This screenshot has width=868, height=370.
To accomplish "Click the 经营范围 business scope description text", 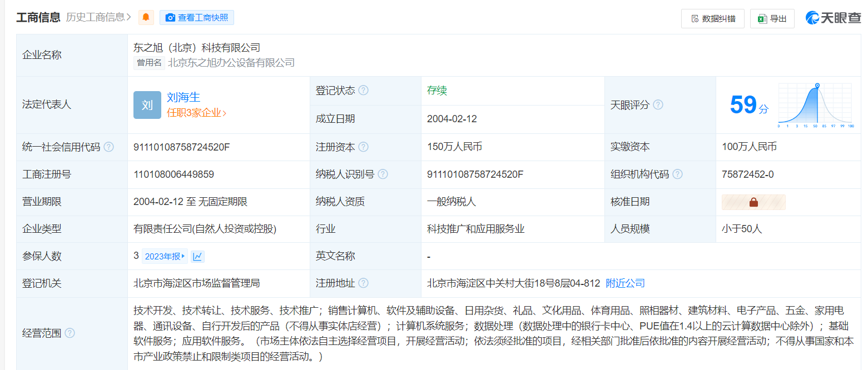I will [493, 333].
